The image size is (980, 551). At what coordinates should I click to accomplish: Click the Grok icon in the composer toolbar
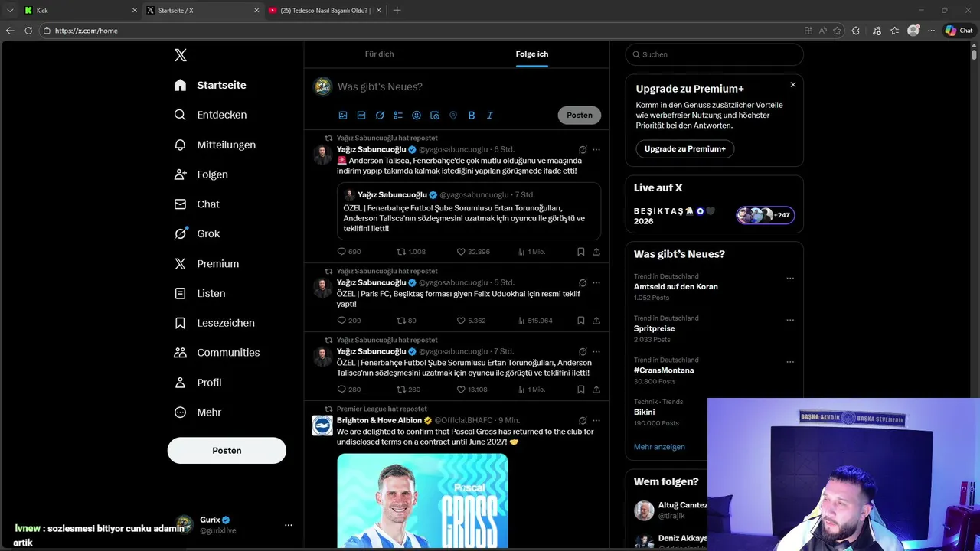coord(380,116)
